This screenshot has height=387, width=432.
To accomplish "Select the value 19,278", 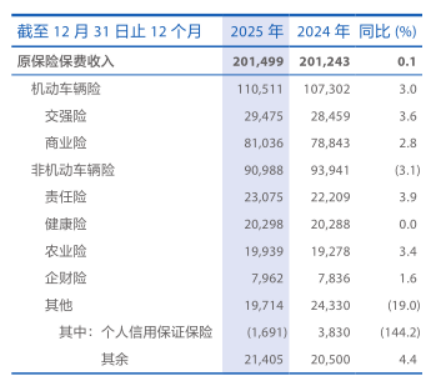I will point(331,251).
